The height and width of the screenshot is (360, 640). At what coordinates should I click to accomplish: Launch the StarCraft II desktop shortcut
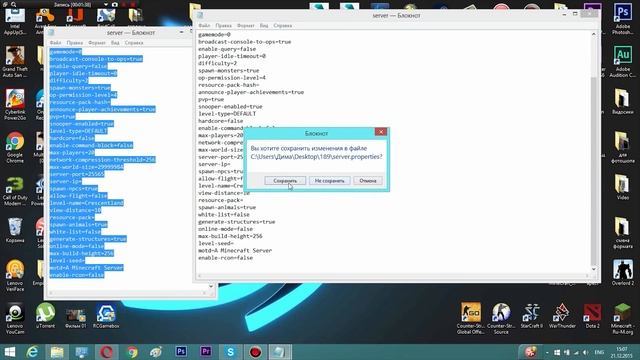pos(531,315)
